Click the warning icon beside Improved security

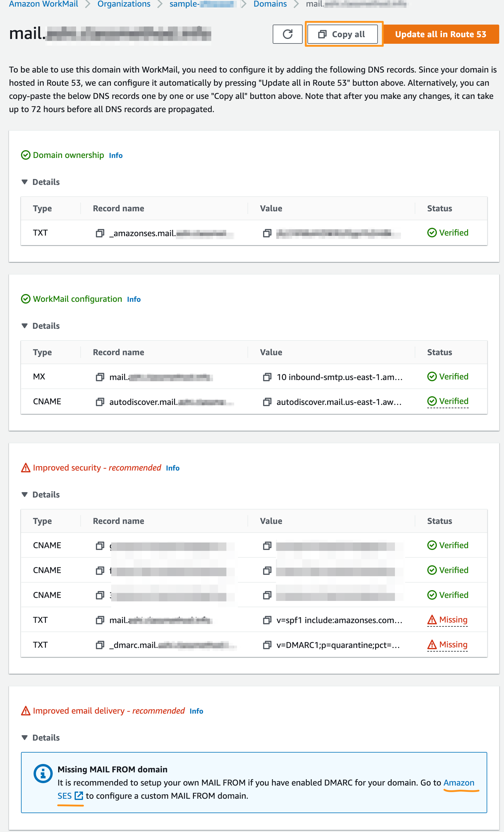point(26,468)
